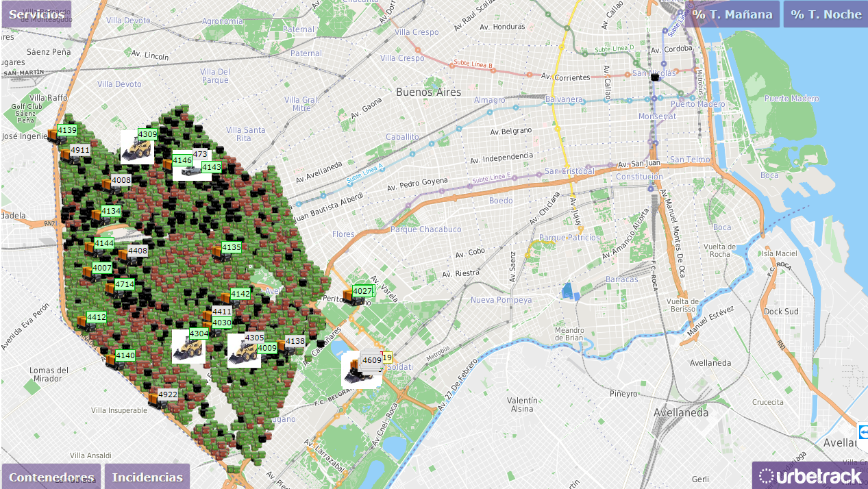Screen dimensions: 868x489
Task: Select truck marker 4139
Action: point(56,135)
